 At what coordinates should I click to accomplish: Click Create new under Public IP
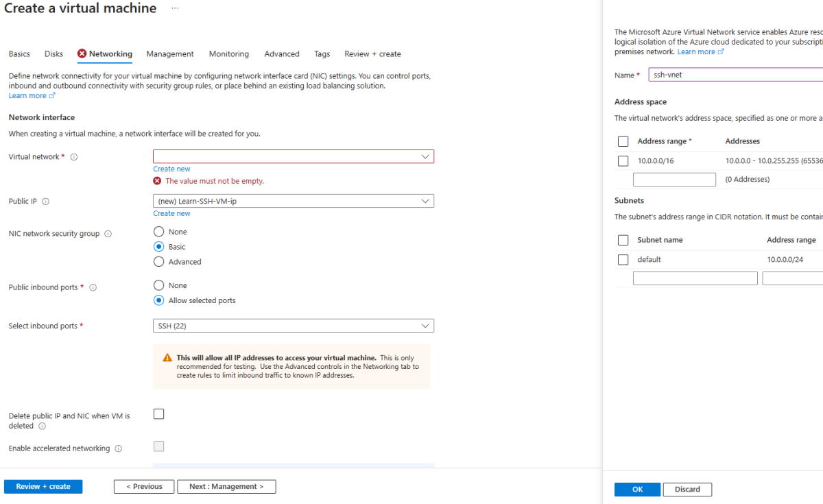click(171, 213)
